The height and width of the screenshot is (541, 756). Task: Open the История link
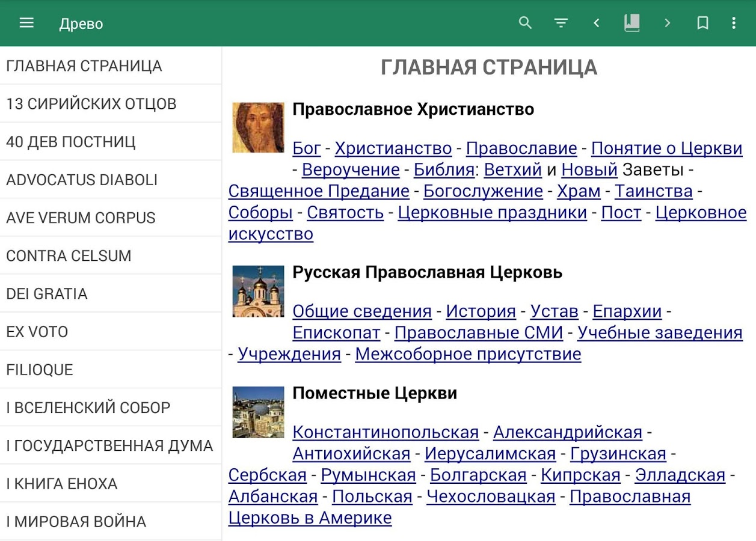click(481, 311)
